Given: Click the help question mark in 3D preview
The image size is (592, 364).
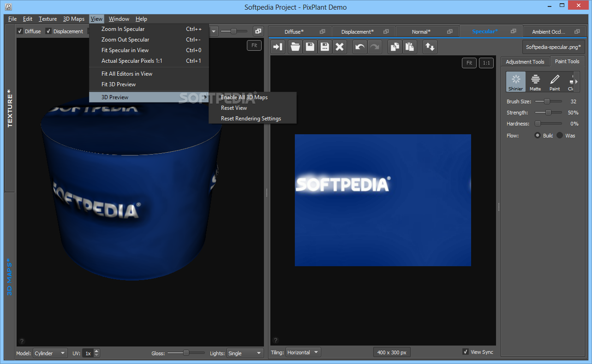Looking at the screenshot, I should pos(22,341).
